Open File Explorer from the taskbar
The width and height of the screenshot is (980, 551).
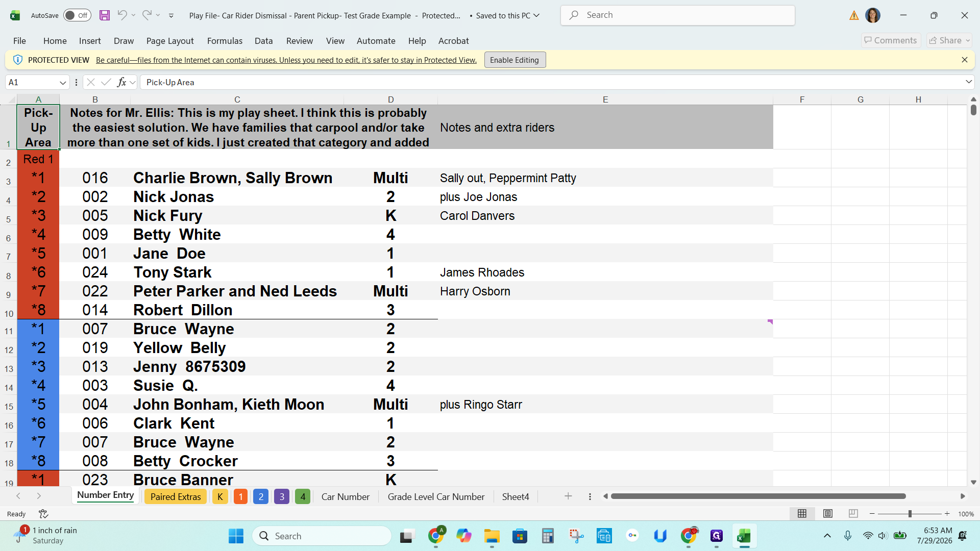[x=492, y=536]
